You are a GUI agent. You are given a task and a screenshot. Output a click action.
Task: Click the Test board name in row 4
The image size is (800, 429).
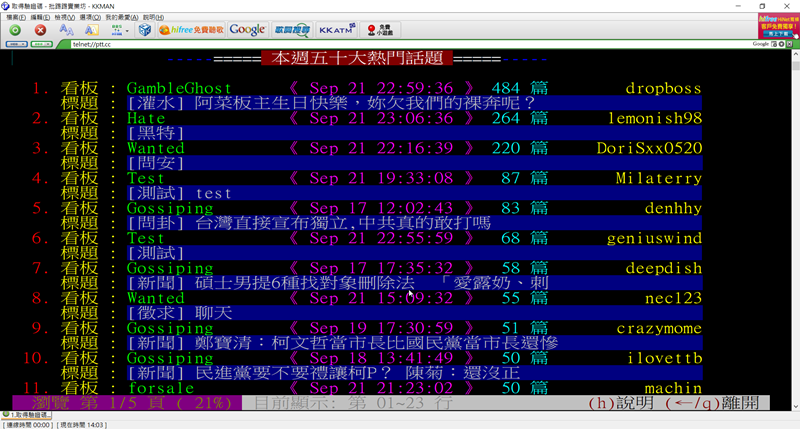tap(146, 179)
